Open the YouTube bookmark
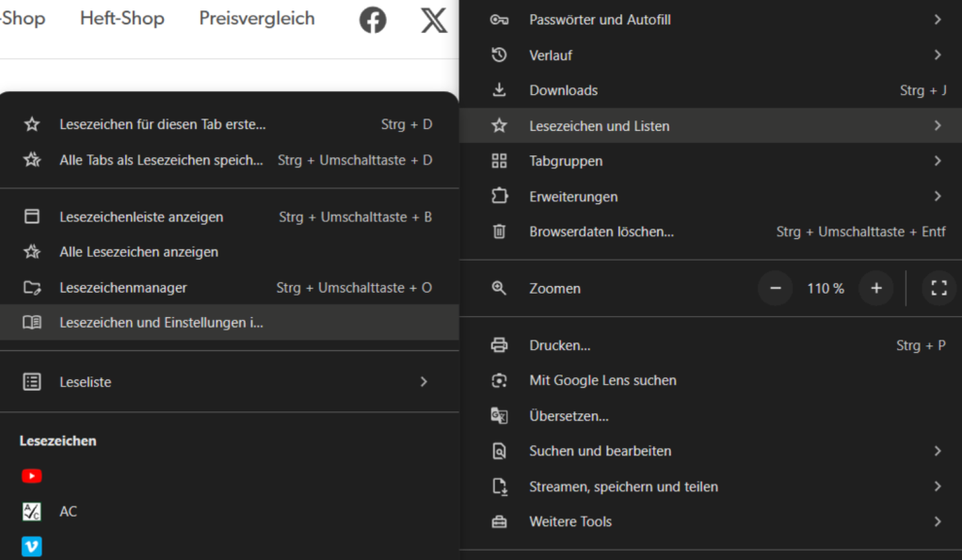 click(x=31, y=476)
